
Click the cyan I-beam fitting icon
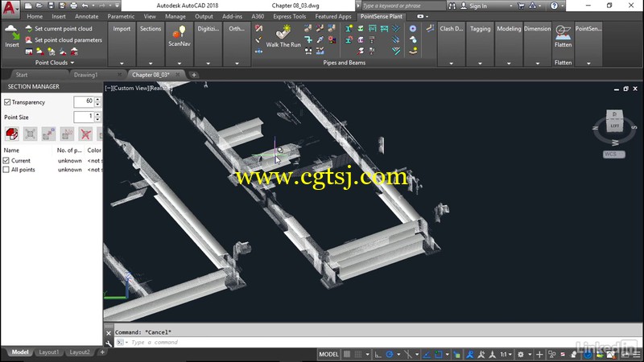coord(349,28)
